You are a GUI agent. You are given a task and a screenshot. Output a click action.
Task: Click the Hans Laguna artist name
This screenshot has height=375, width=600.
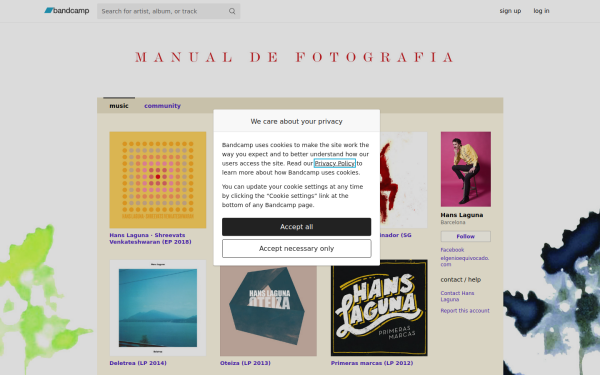(461, 215)
